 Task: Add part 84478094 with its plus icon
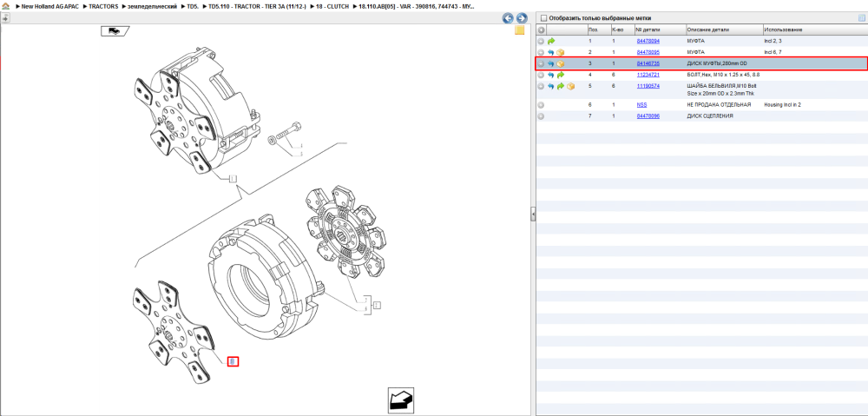542,41
